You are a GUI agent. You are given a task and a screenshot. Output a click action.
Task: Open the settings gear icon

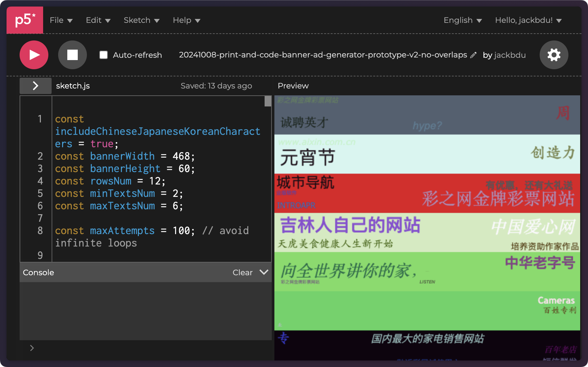[x=554, y=55]
